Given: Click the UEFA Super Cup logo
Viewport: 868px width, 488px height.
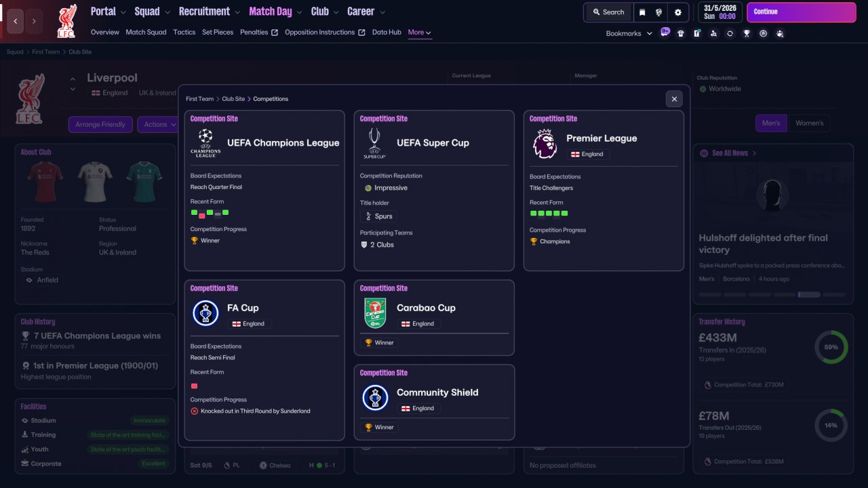Looking at the screenshot, I should (x=375, y=143).
